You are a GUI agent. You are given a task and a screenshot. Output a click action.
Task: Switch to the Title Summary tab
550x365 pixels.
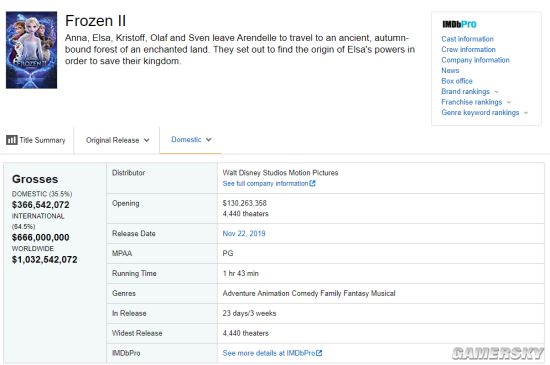[x=36, y=140]
